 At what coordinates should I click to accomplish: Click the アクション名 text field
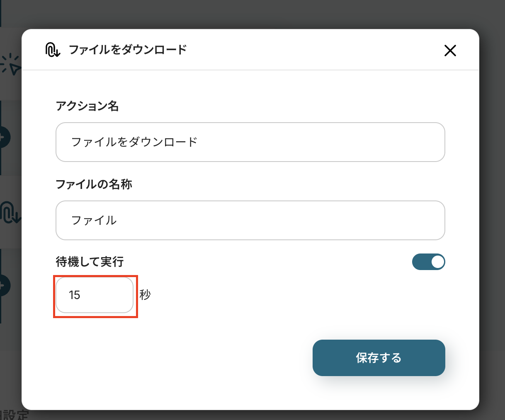[250, 142]
